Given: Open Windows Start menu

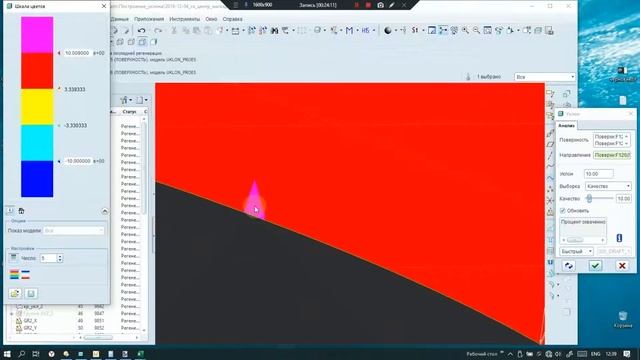Looking at the screenshot, I should pyautogui.click(x=7, y=354).
